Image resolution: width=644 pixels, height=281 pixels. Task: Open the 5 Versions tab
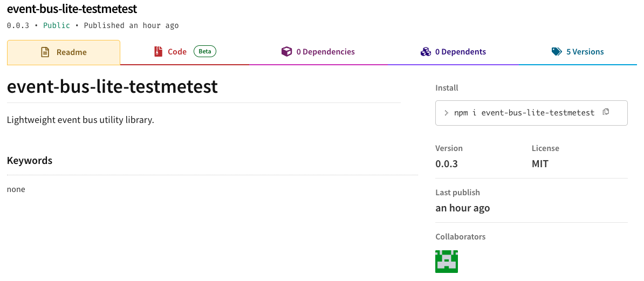pos(578,52)
